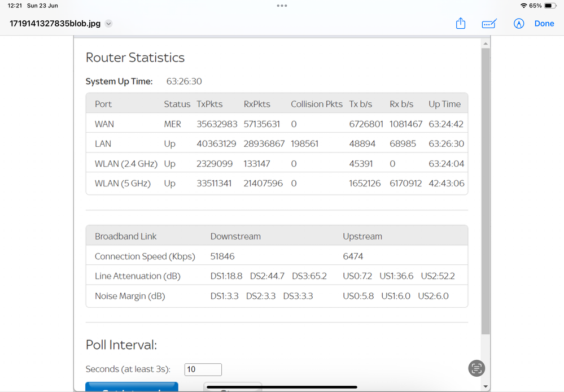Click the vertical scrollbar thumb
The height and width of the screenshot is (392, 564).
click(x=486, y=192)
